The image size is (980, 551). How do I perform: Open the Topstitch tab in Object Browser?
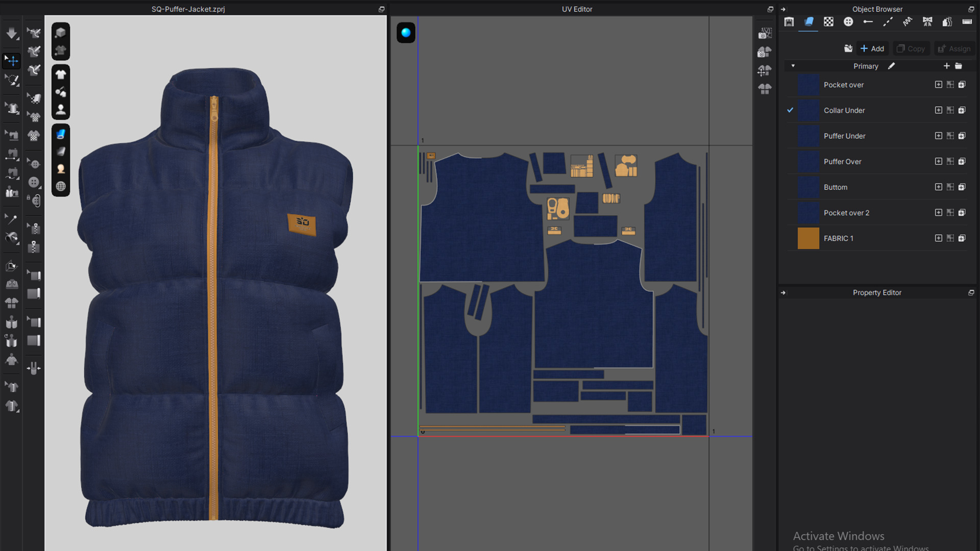888,21
